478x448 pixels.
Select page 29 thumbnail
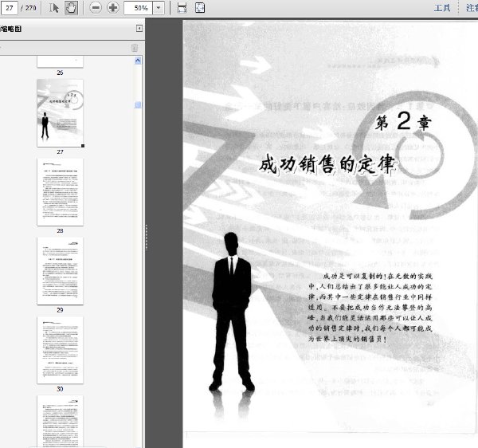(x=60, y=271)
